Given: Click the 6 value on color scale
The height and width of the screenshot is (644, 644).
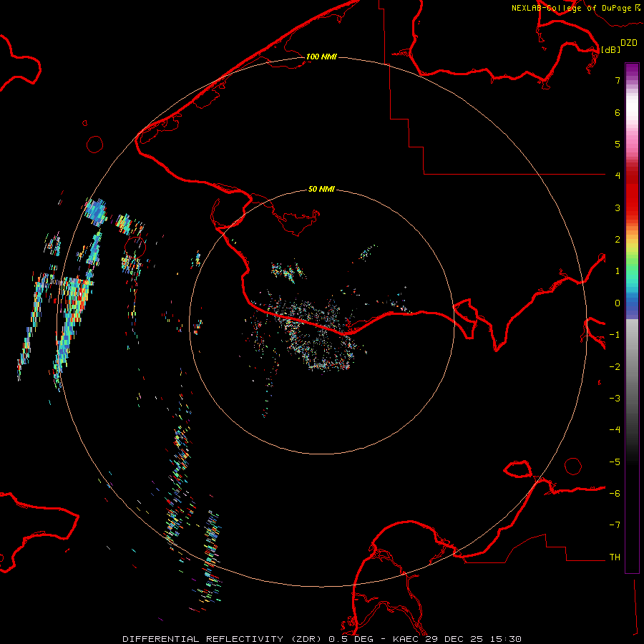Looking at the screenshot, I should tap(618, 112).
